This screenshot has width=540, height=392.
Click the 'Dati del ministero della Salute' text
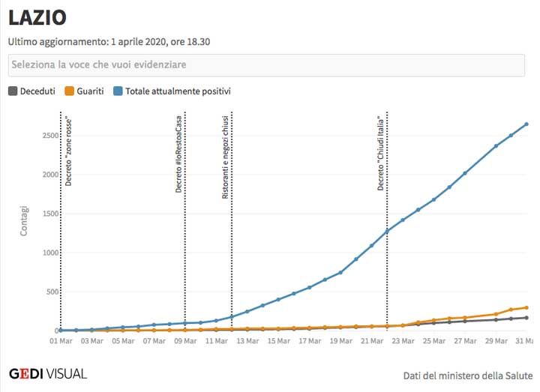pos(467,375)
